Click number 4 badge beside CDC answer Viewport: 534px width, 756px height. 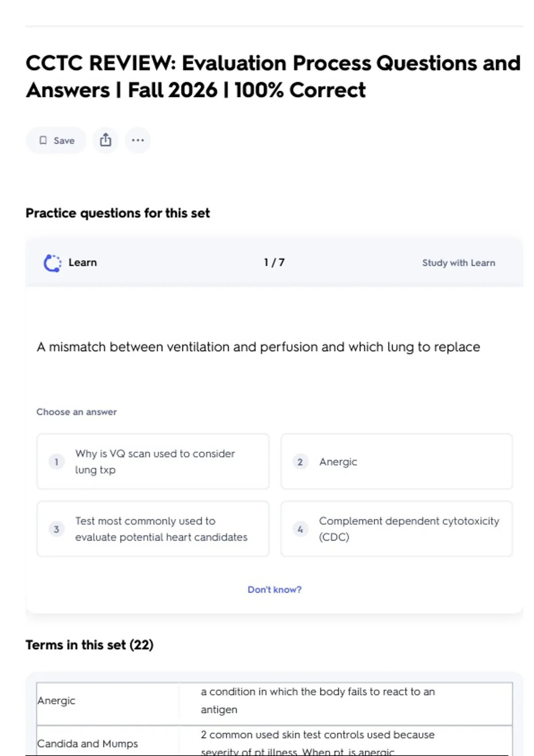point(300,529)
